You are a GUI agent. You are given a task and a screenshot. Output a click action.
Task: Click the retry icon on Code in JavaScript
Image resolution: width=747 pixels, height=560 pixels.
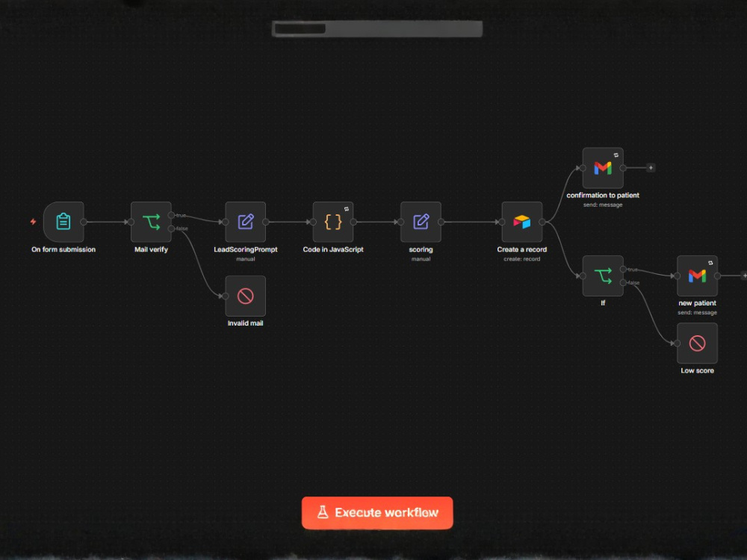pyautogui.click(x=347, y=208)
